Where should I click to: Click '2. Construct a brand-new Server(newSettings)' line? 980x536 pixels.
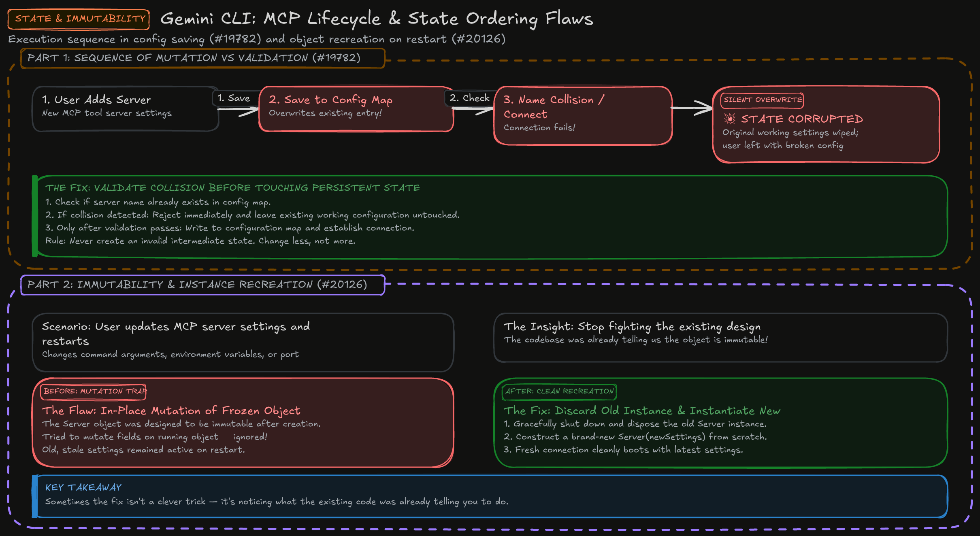coord(635,437)
